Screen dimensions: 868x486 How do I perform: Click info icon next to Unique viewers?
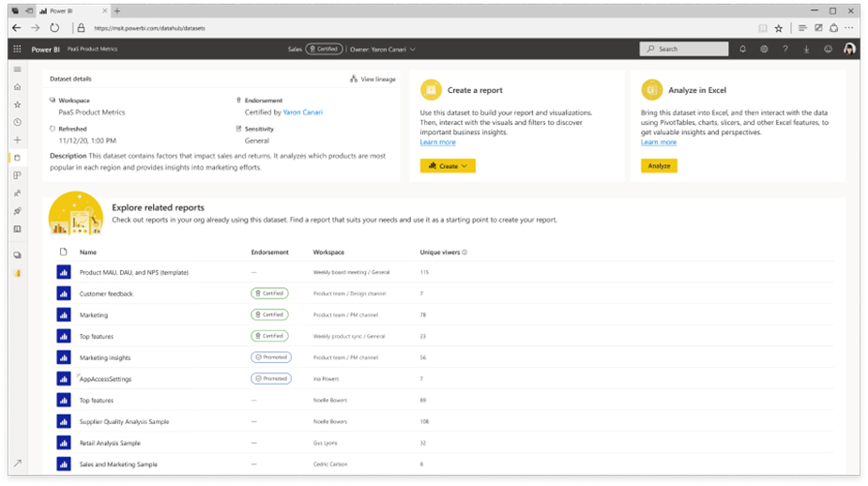click(x=464, y=251)
